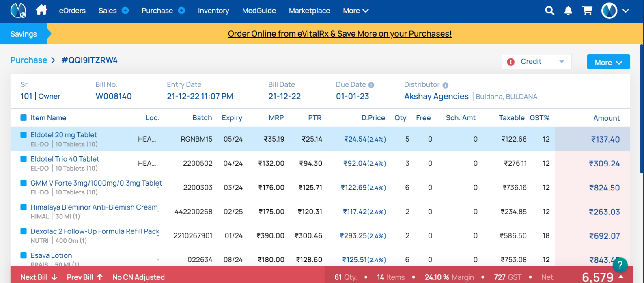
Task: Click the Distributor info icon
Action: 445,85
